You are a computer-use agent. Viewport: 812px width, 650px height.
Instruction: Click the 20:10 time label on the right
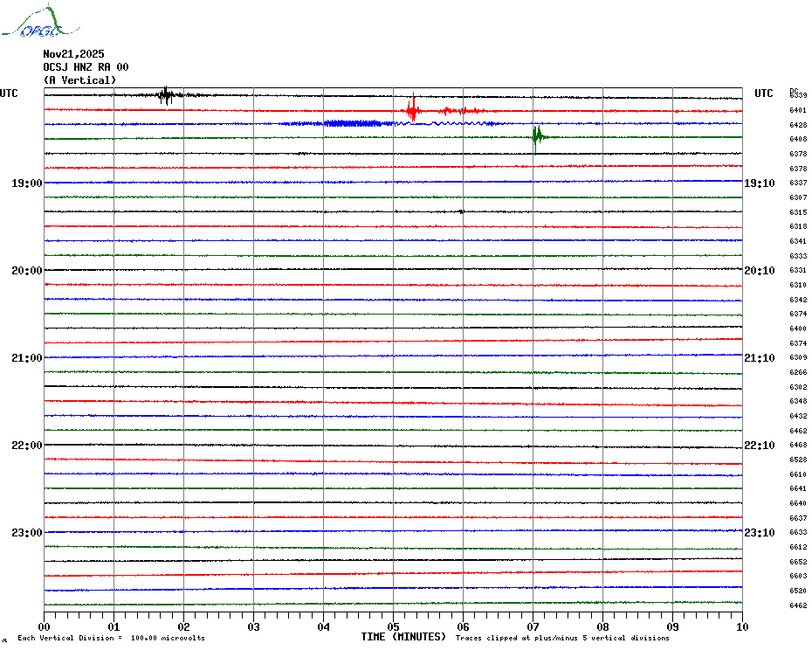point(759,271)
